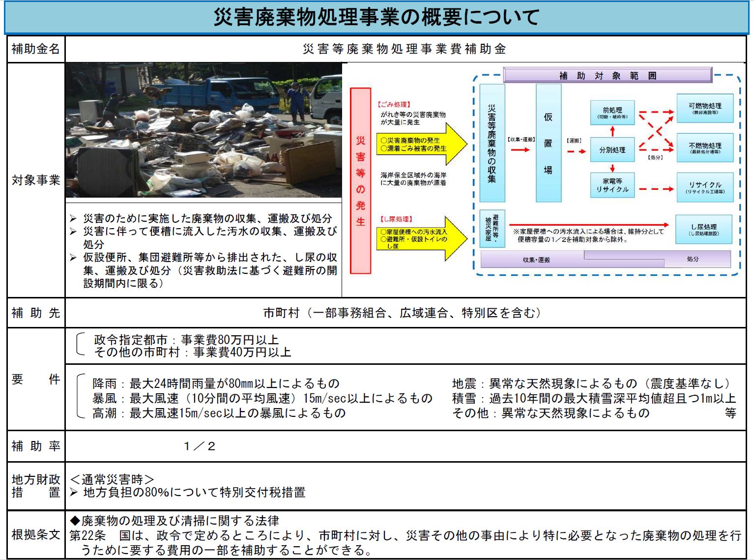This screenshot has height=560, width=754.
Task: Click the text 海岸保全区域外の海岸に大量の廃棄物が漂着
Action: click(x=413, y=178)
